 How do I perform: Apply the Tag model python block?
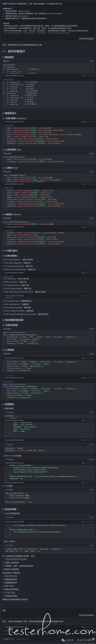click(91, 154)
